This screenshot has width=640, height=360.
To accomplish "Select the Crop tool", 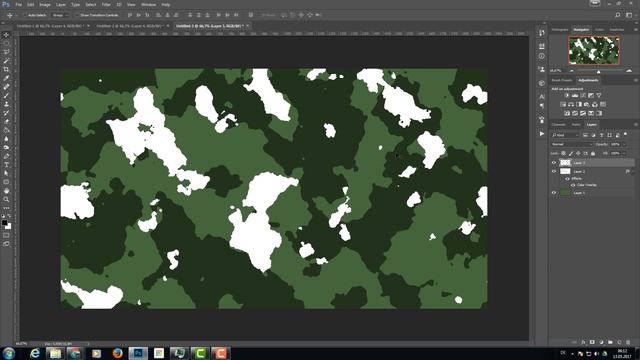I will (6, 70).
